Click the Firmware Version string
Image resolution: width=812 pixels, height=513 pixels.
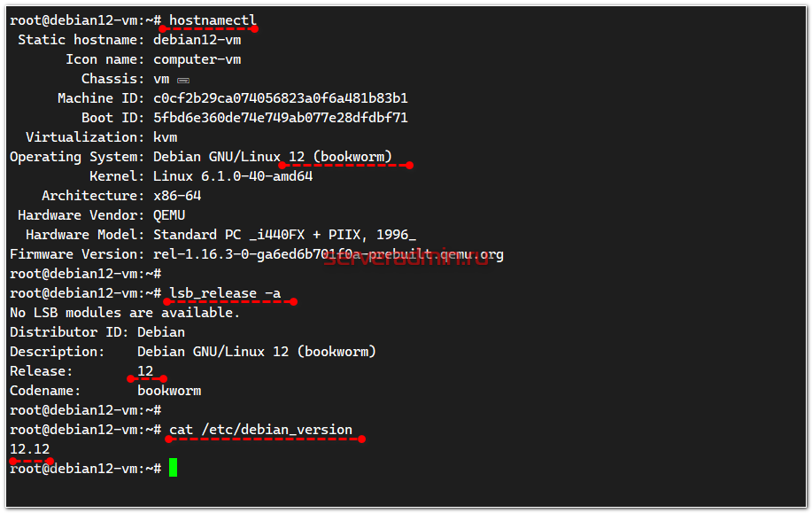tap(329, 254)
